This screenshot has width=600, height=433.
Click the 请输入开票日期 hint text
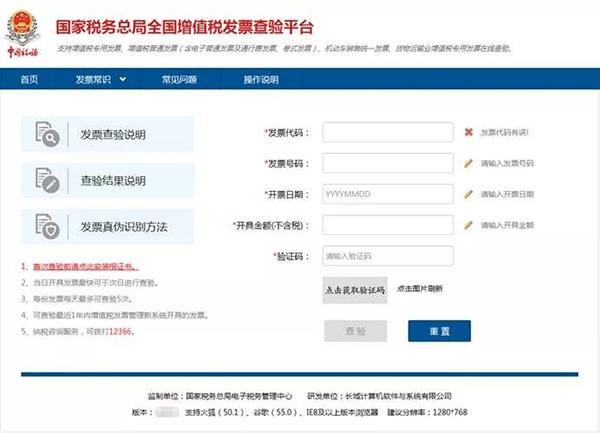click(507, 194)
